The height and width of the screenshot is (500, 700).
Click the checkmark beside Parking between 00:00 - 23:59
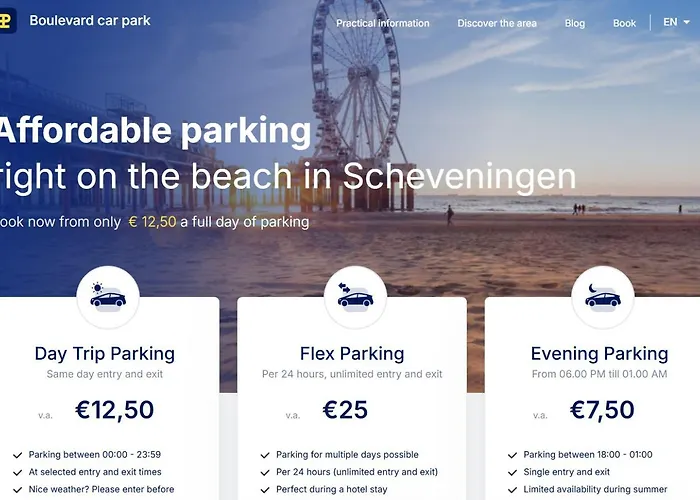[17, 455]
